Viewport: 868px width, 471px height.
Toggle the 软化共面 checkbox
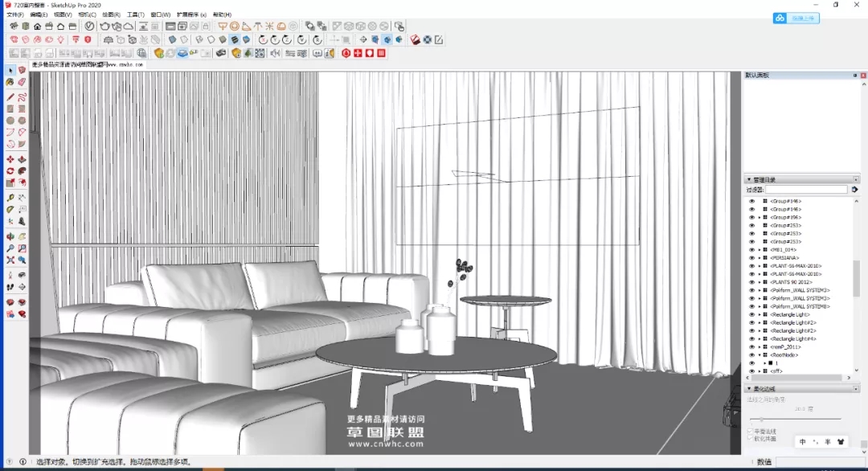pyautogui.click(x=751, y=438)
